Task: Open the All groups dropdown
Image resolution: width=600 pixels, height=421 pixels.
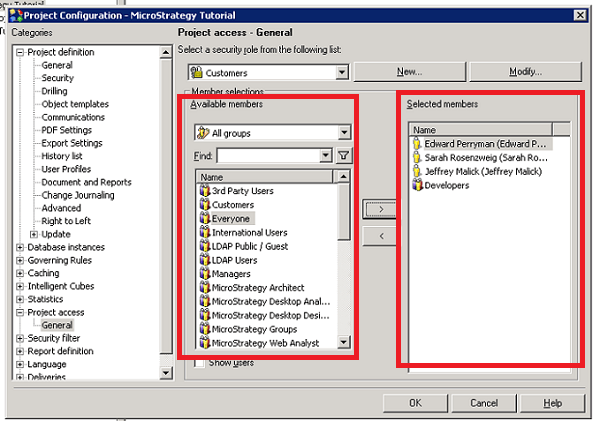Action: [x=344, y=132]
